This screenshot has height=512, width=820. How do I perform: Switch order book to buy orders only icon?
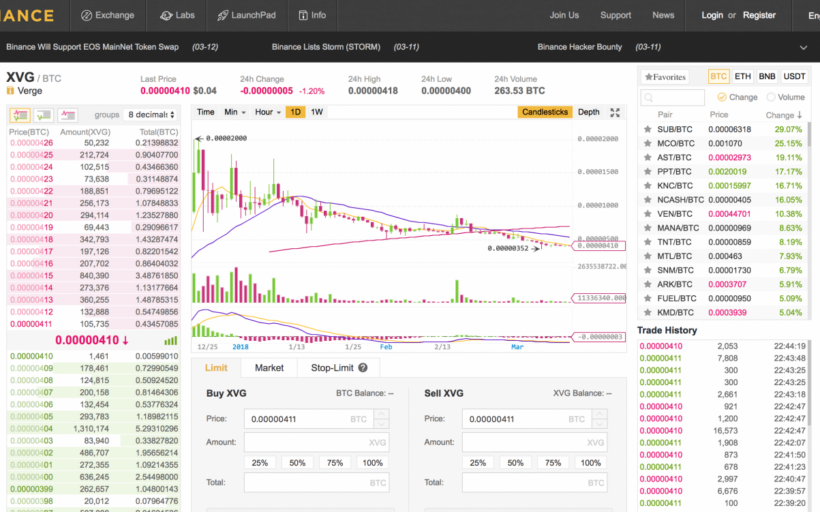(44, 115)
